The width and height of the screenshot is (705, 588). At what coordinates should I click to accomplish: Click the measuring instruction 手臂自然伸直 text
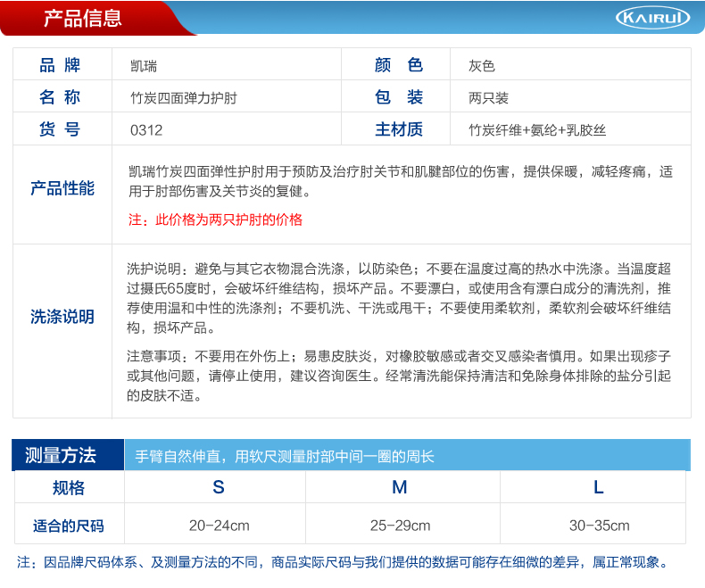285,457
